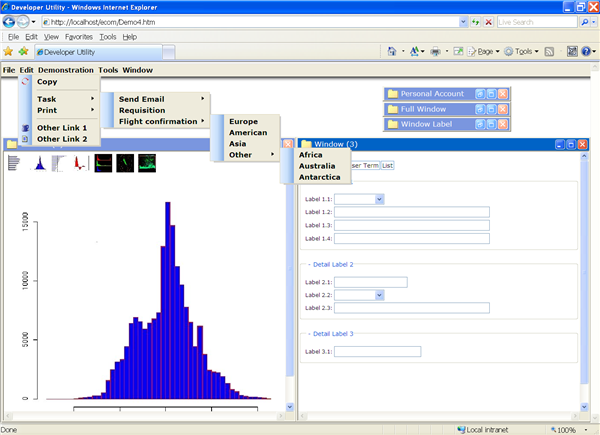This screenshot has width=600, height=435.
Task: Click the Label 2.1 text field
Action: point(371,282)
